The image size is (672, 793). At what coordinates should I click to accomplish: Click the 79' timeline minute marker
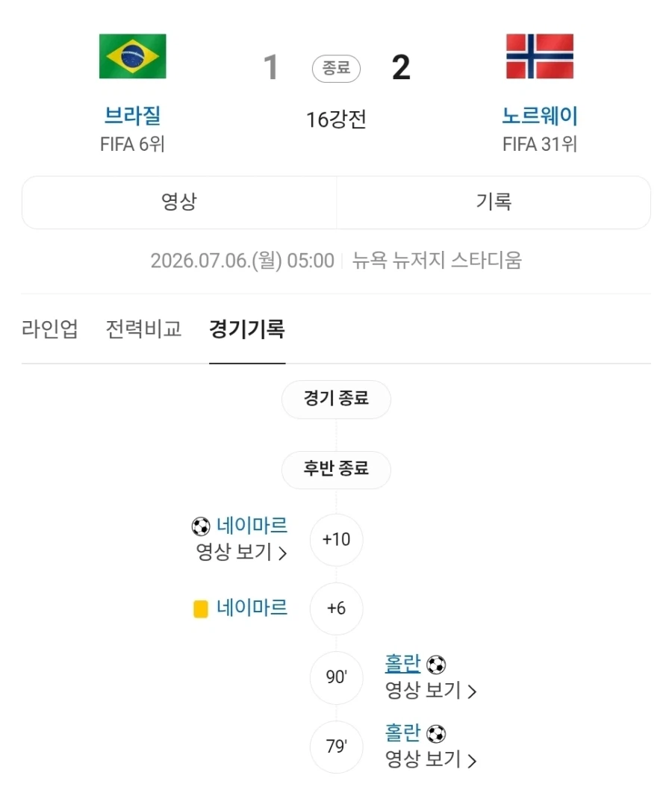tap(336, 747)
